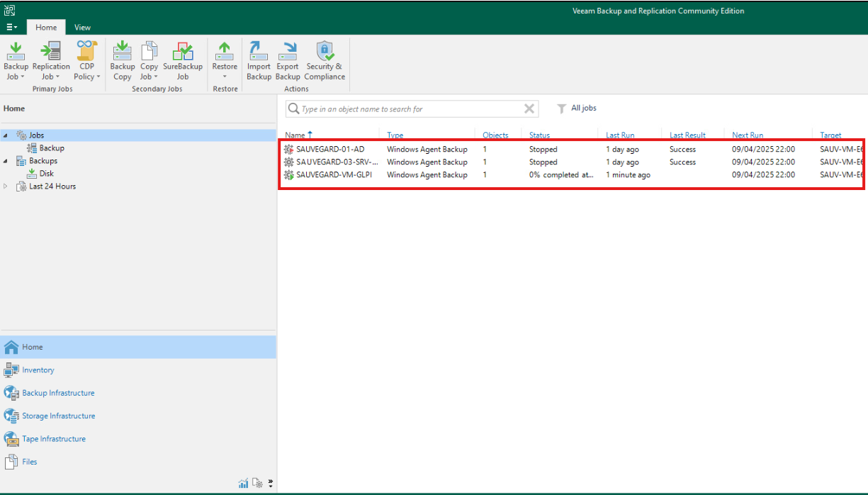Open the Files view

138,462
